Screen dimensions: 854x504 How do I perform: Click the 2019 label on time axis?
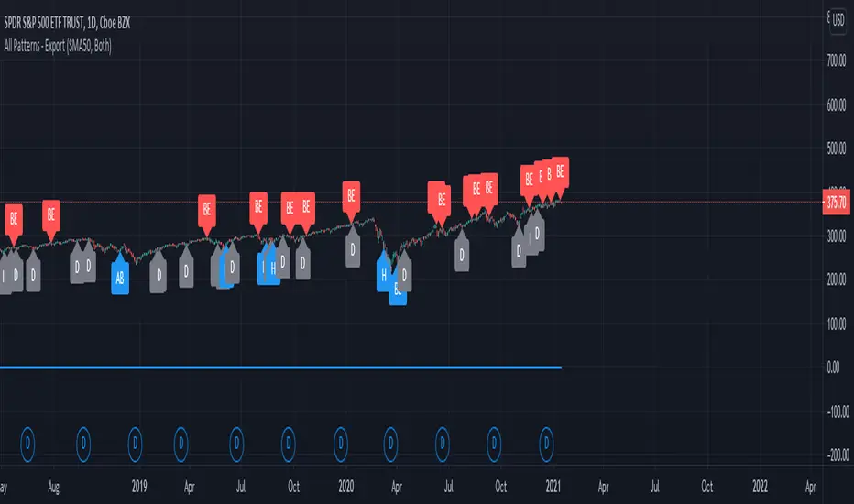coord(139,486)
